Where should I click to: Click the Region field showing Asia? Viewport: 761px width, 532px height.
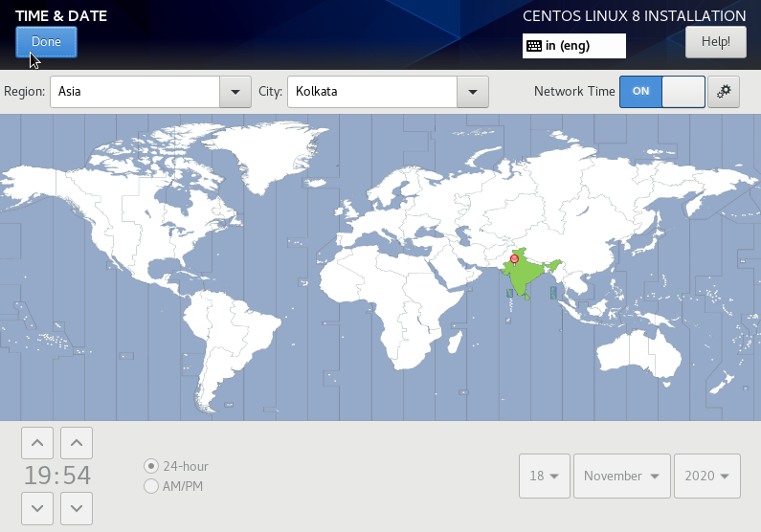[135, 92]
